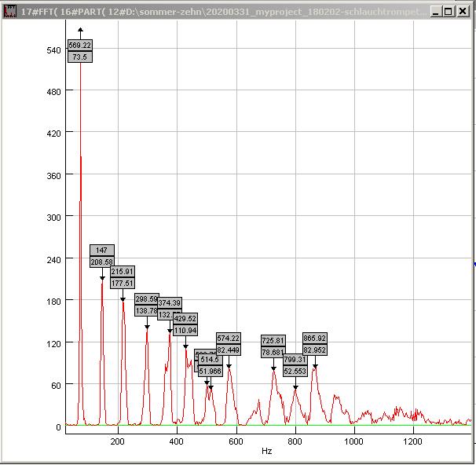This screenshot has width=476, height=465.
Task: Click the 1000 tick on x-axis
Action: (354, 442)
